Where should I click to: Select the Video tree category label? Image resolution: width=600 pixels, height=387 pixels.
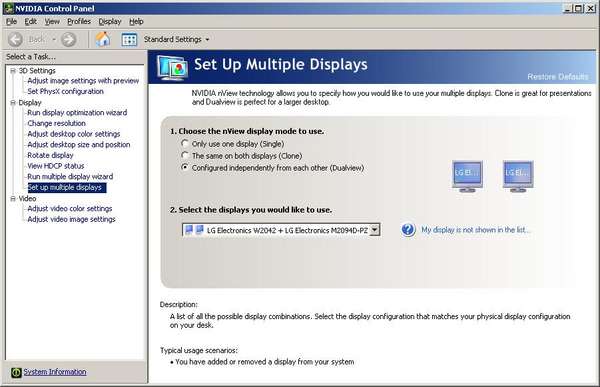click(x=27, y=199)
